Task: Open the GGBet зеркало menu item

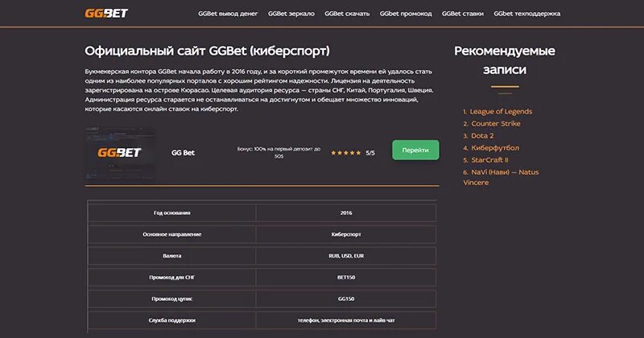Action: click(x=291, y=14)
